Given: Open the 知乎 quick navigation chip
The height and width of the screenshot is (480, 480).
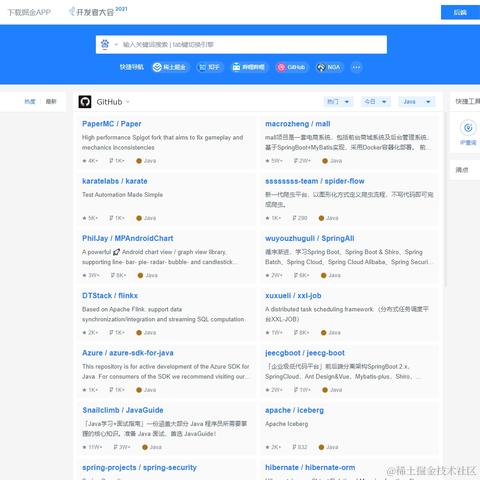Looking at the screenshot, I should tap(209, 67).
